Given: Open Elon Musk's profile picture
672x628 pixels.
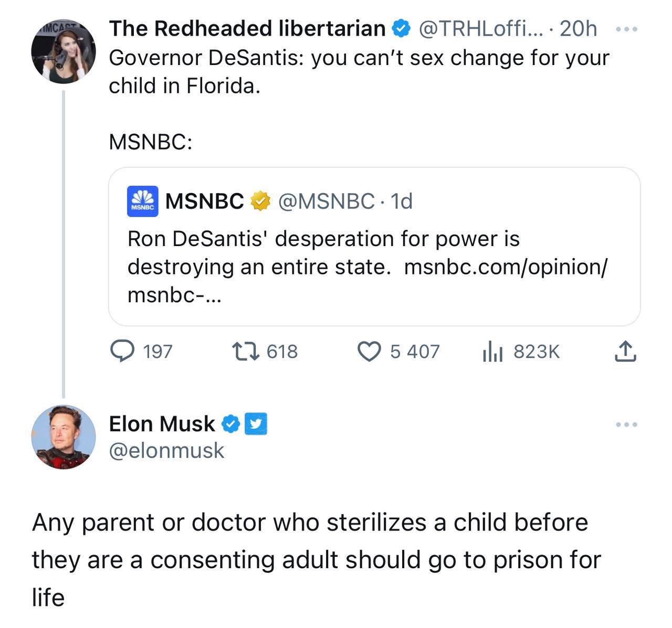Looking at the screenshot, I should (x=64, y=437).
